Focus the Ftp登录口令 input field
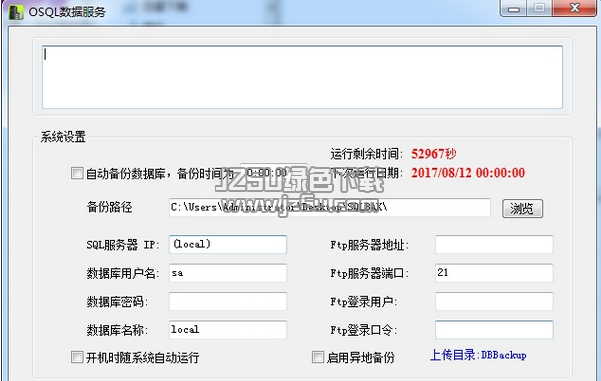 494,330
